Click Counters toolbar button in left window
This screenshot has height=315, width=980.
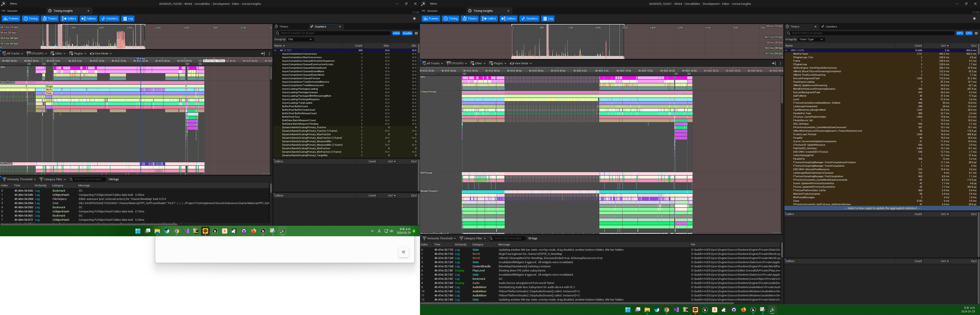click(x=109, y=19)
